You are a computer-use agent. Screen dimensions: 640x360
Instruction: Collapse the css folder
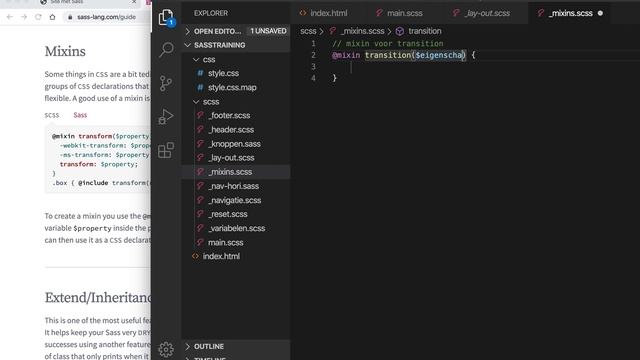pyautogui.click(x=196, y=60)
